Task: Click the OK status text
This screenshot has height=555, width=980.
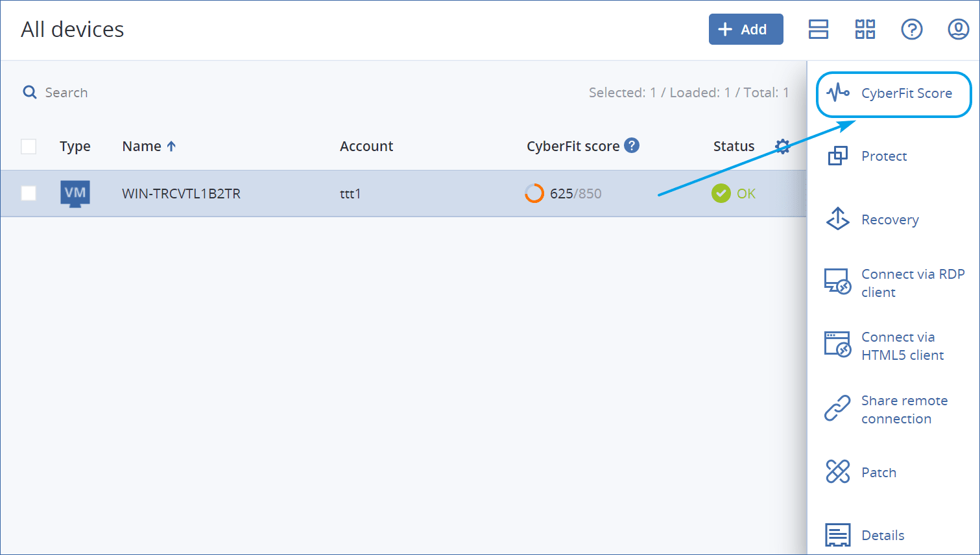Action: [x=746, y=194]
